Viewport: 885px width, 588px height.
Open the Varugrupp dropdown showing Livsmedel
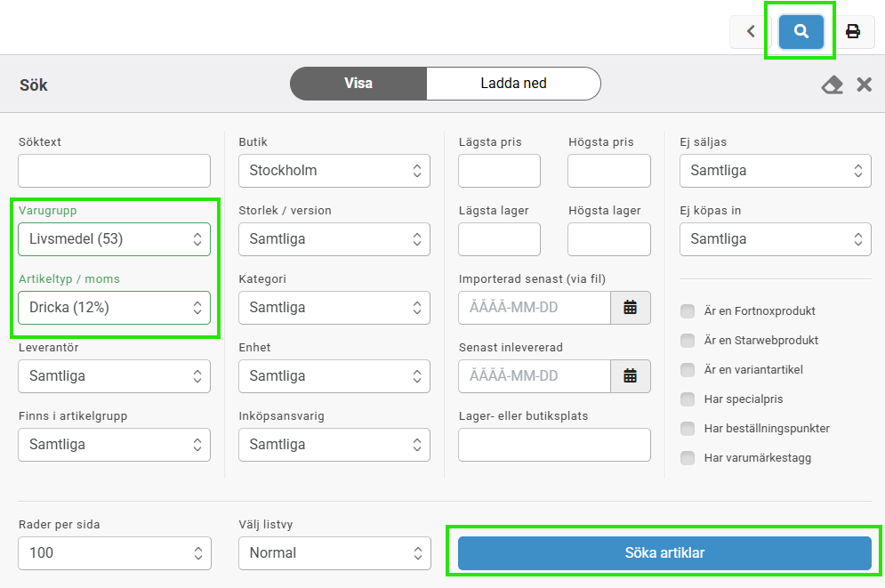click(114, 239)
